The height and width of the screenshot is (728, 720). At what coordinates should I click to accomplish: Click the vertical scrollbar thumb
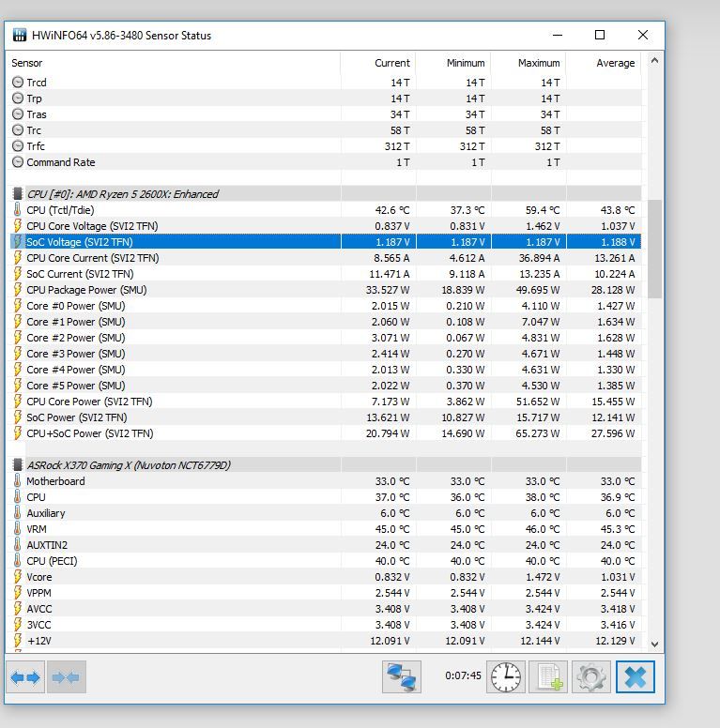pos(654,249)
